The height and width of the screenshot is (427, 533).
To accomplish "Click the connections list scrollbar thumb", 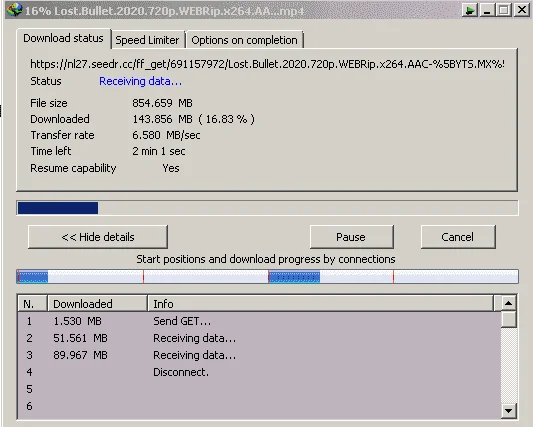I will coord(509,319).
